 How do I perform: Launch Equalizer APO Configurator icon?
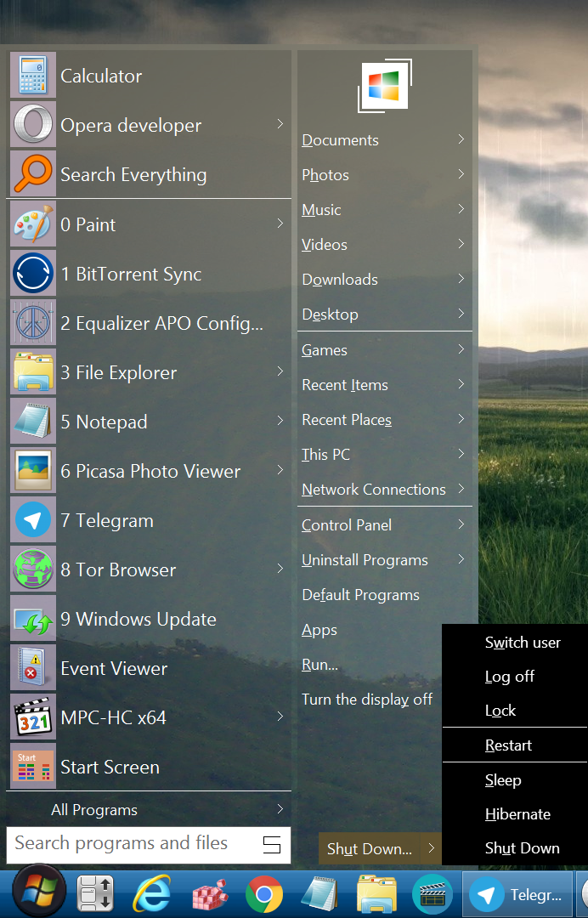point(33,324)
